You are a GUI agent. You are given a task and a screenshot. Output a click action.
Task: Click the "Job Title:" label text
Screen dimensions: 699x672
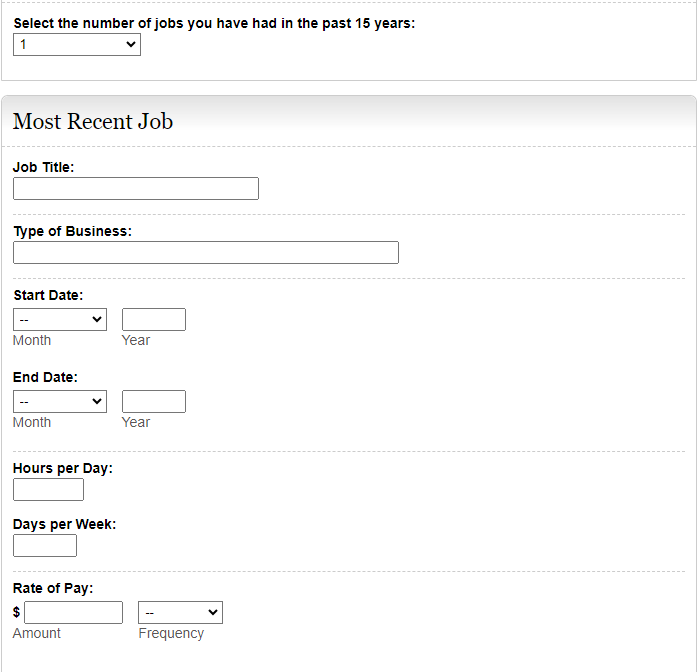(x=43, y=167)
